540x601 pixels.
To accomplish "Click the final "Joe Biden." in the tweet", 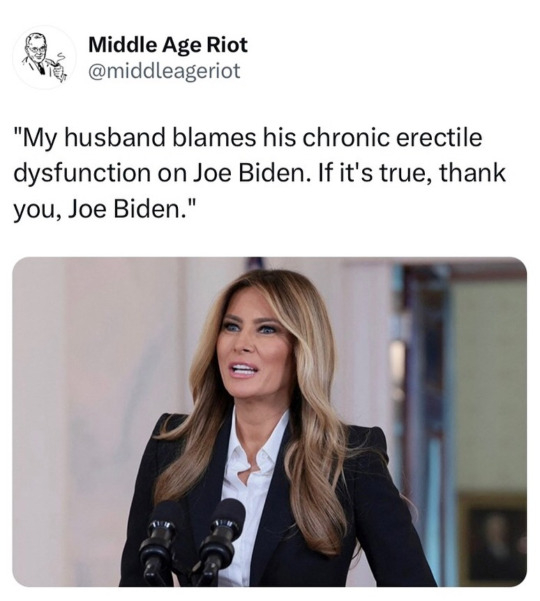I will (x=128, y=209).
